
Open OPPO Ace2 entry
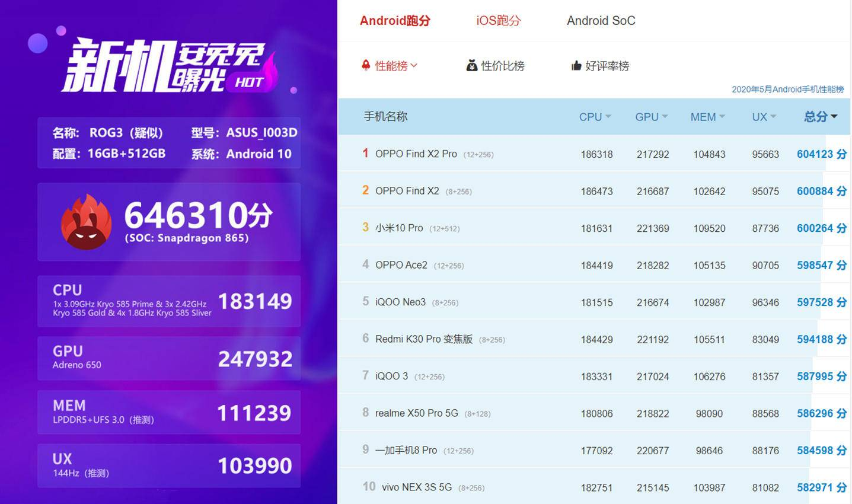pos(401,265)
